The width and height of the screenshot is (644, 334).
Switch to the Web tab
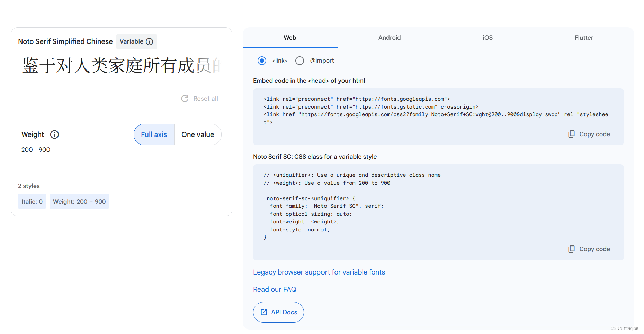pos(290,38)
